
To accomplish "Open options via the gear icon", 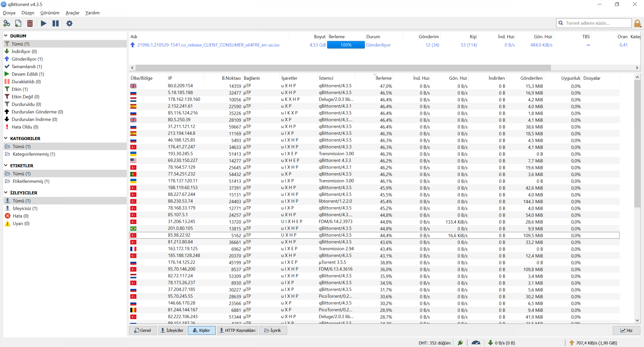I will point(69,23).
